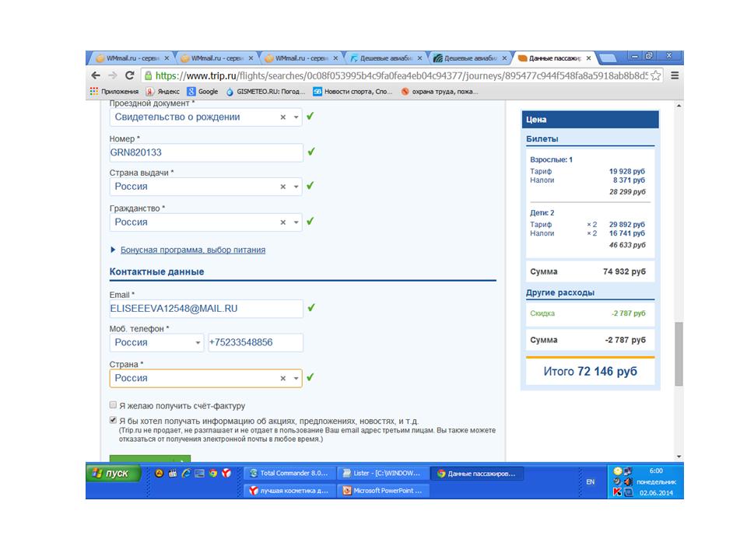The width and height of the screenshot is (747, 560).
Task: Launch Chrome from quick launch bar
Action: pyautogui.click(x=213, y=473)
